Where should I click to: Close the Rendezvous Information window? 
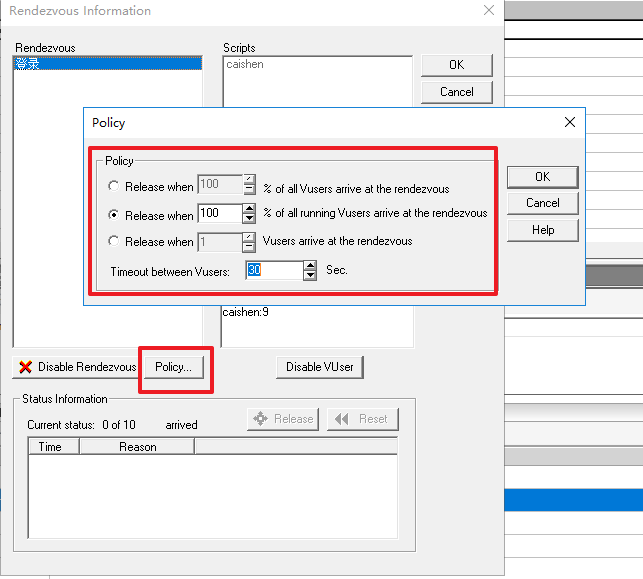click(488, 10)
